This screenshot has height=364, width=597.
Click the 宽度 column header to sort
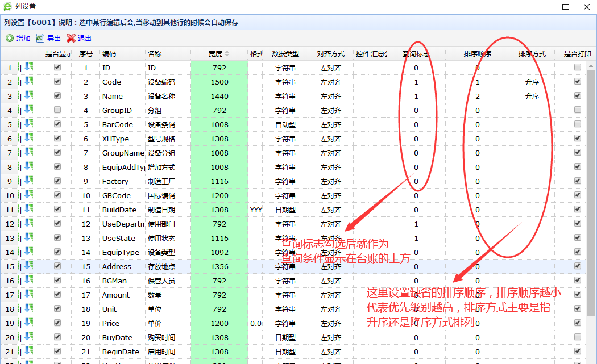pyautogui.click(x=219, y=53)
